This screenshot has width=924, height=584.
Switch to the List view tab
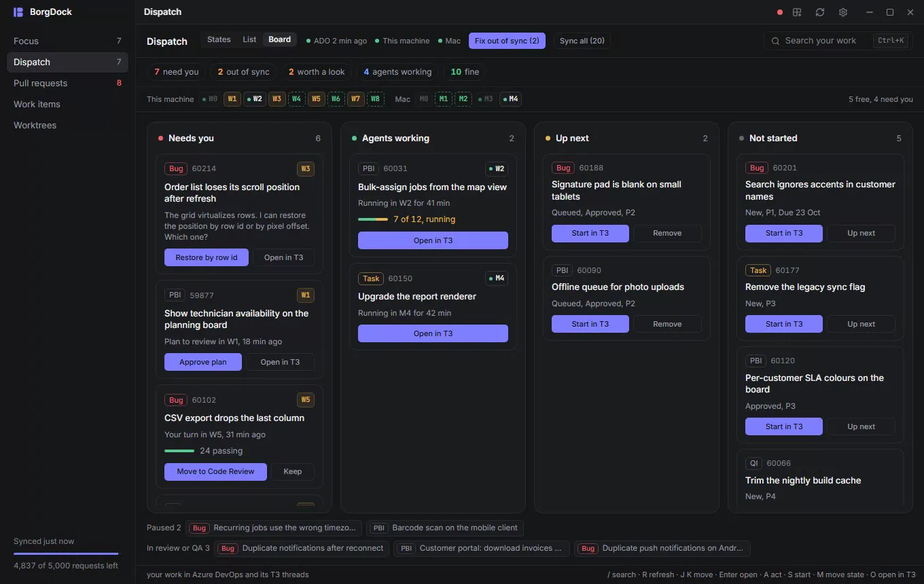click(x=249, y=39)
